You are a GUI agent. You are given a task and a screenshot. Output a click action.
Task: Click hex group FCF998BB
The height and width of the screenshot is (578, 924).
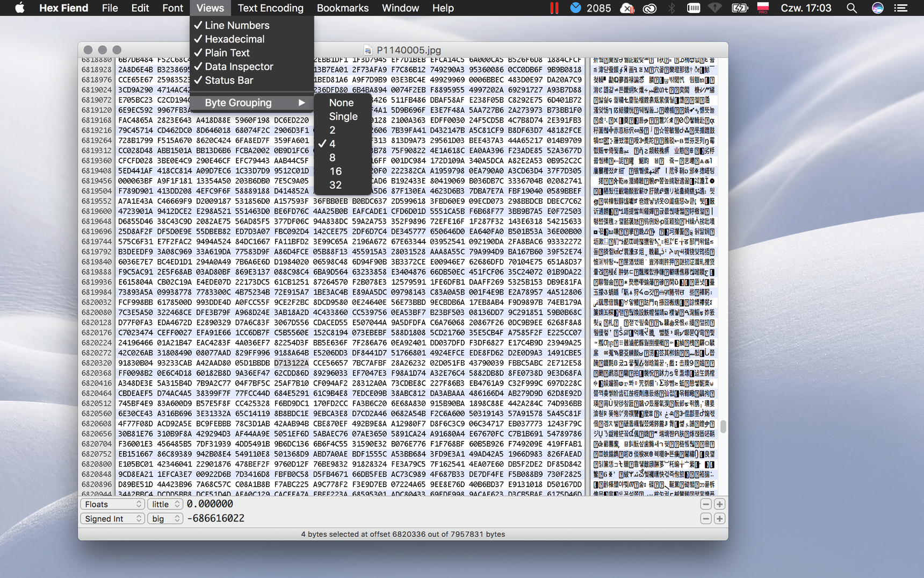pyautogui.click(x=135, y=302)
